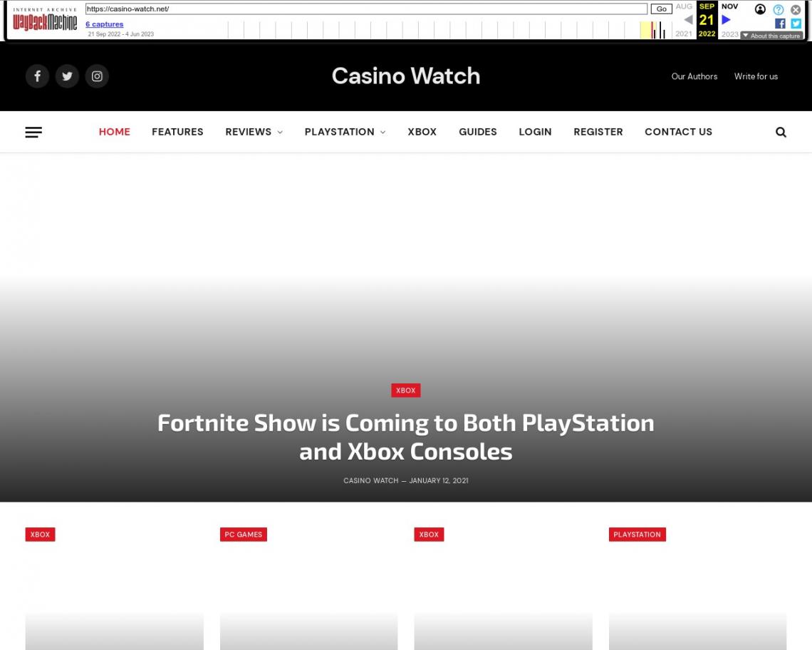This screenshot has height=650, width=812.
Task: Open the Features menu item
Action: tap(177, 132)
